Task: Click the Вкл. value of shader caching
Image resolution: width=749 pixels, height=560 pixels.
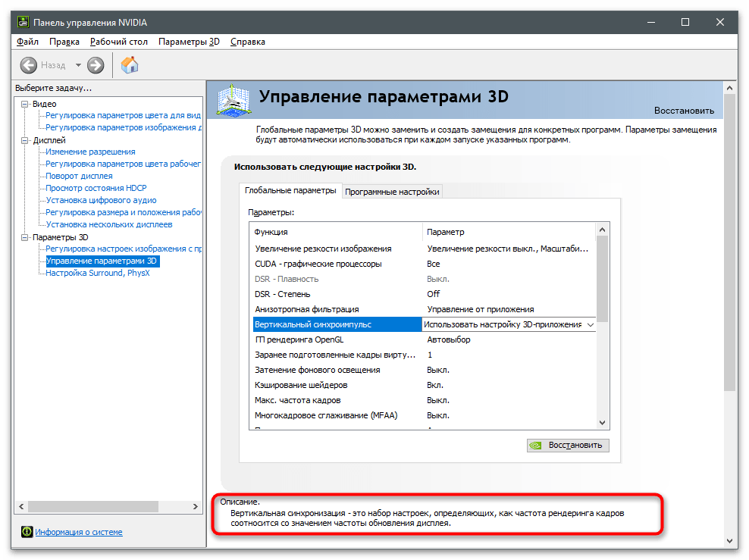Action: click(435, 385)
